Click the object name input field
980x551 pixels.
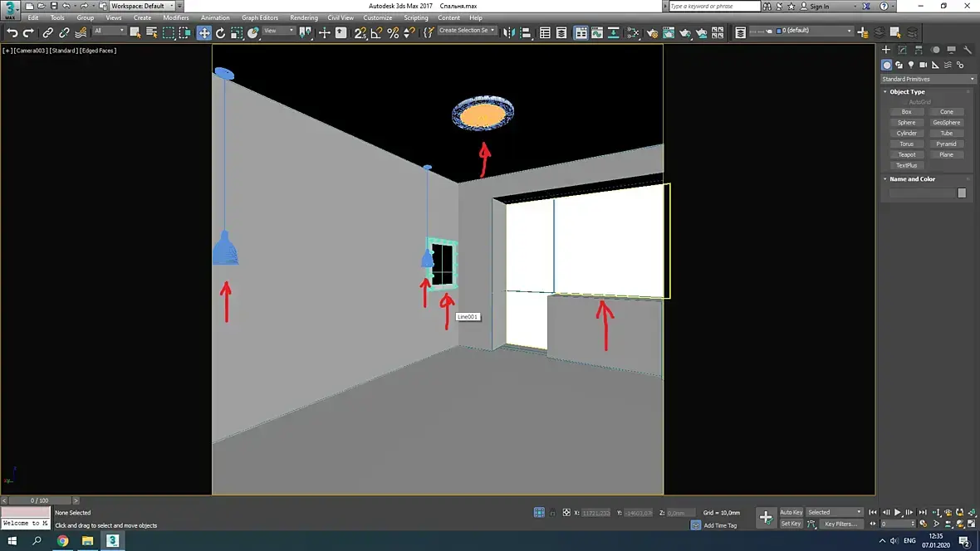923,193
